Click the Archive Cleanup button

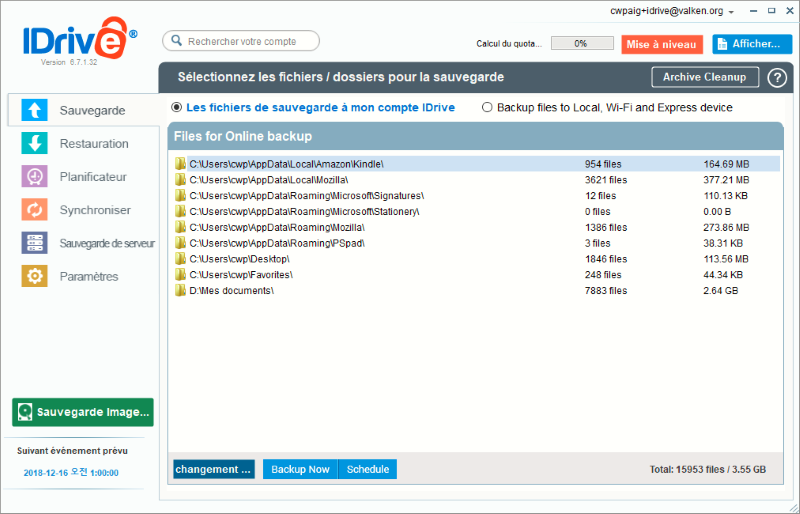(705, 77)
